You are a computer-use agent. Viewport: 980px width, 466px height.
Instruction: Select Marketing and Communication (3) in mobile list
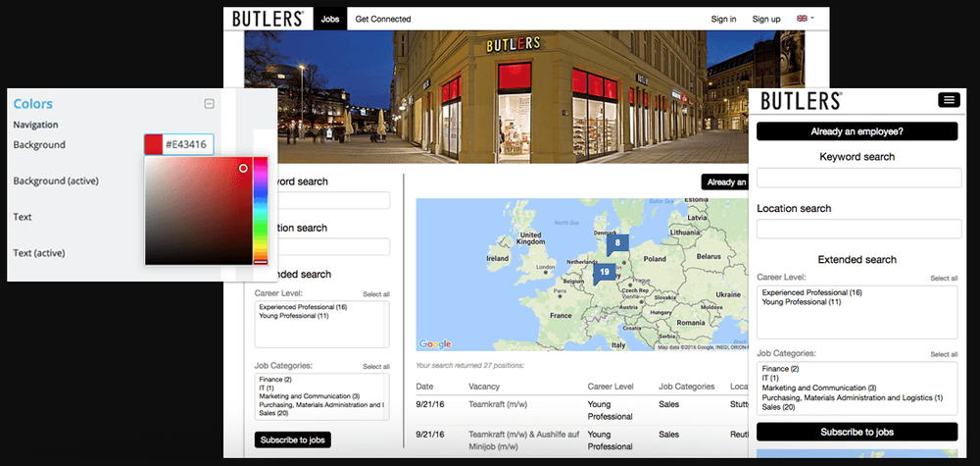[x=818, y=388]
